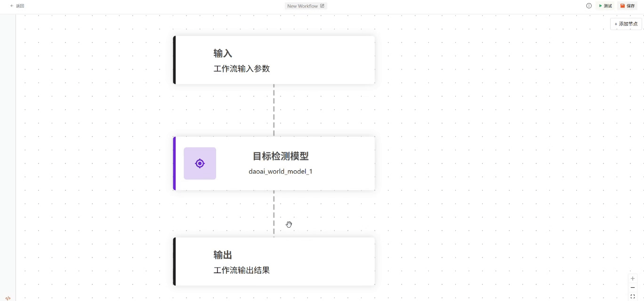Click the 工作流输出结果 description text
The width and height of the screenshot is (644, 301).
tap(241, 270)
